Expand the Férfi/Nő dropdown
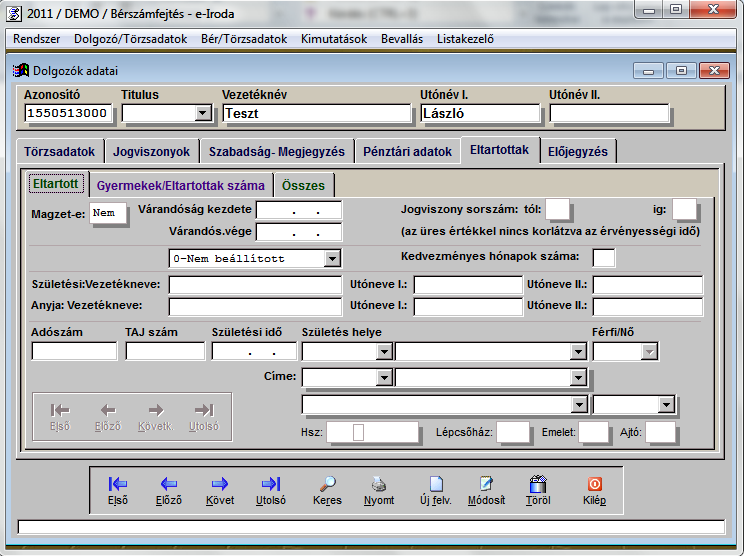 click(x=649, y=351)
